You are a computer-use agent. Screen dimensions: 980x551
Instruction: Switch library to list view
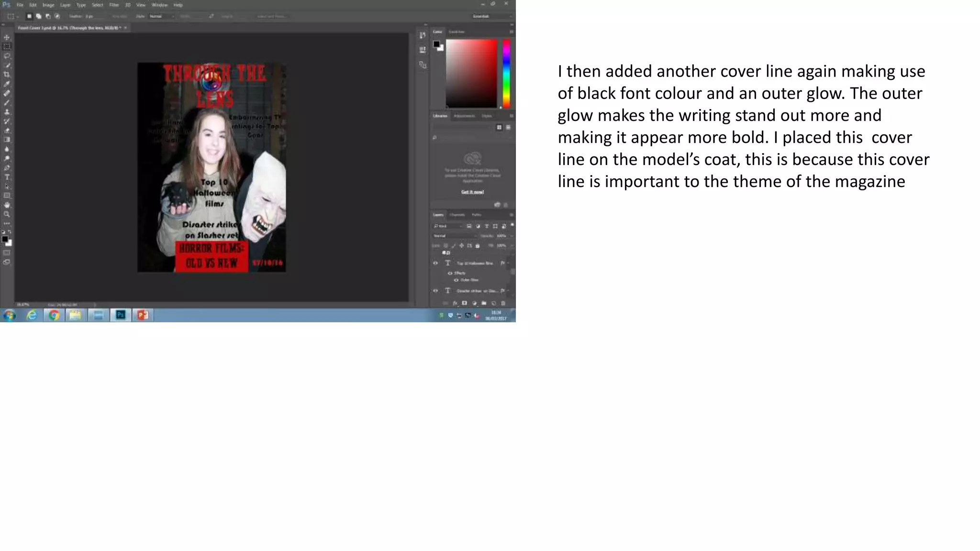pyautogui.click(x=508, y=127)
